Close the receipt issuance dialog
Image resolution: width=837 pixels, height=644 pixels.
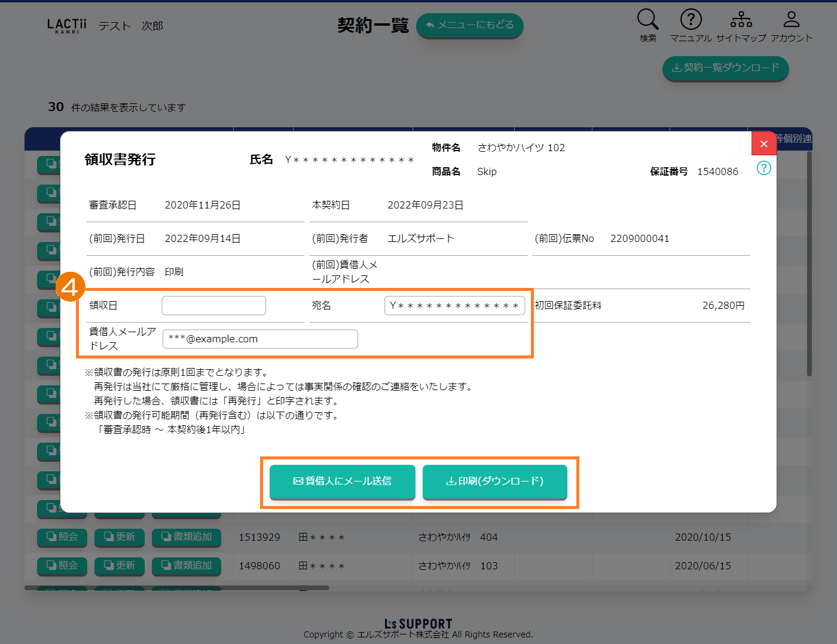[763, 144]
